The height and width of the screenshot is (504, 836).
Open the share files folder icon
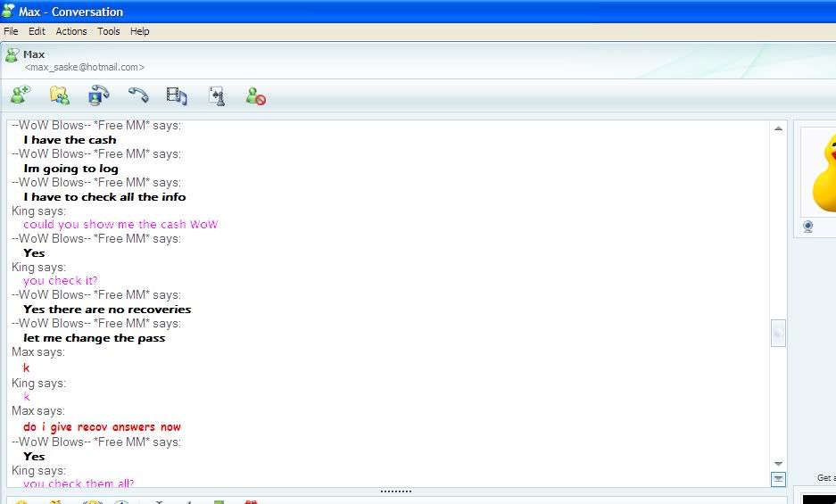coord(60,95)
